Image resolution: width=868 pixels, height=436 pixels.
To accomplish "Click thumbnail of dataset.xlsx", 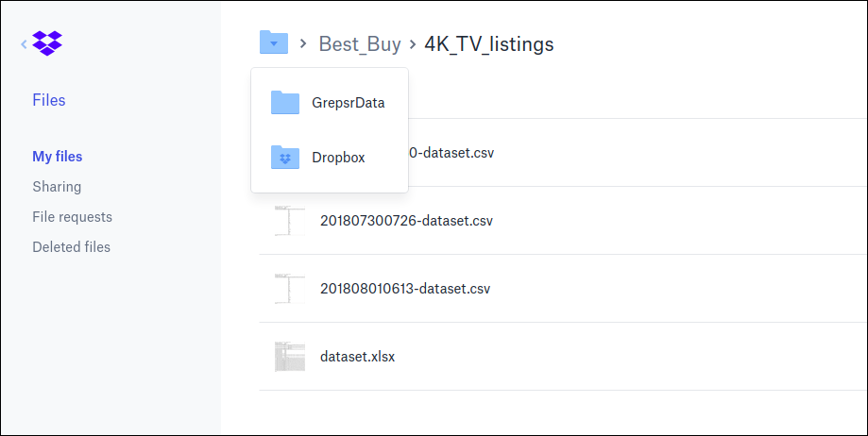I will pos(290,357).
